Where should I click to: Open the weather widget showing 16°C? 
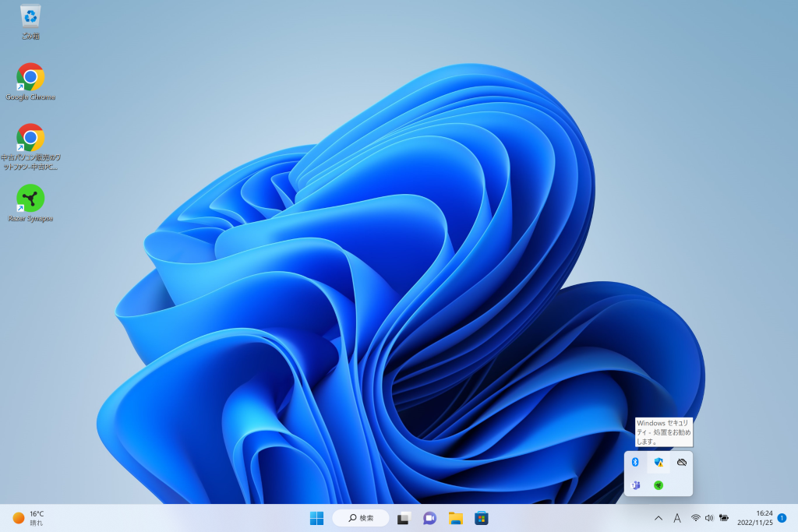tap(28, 518)
